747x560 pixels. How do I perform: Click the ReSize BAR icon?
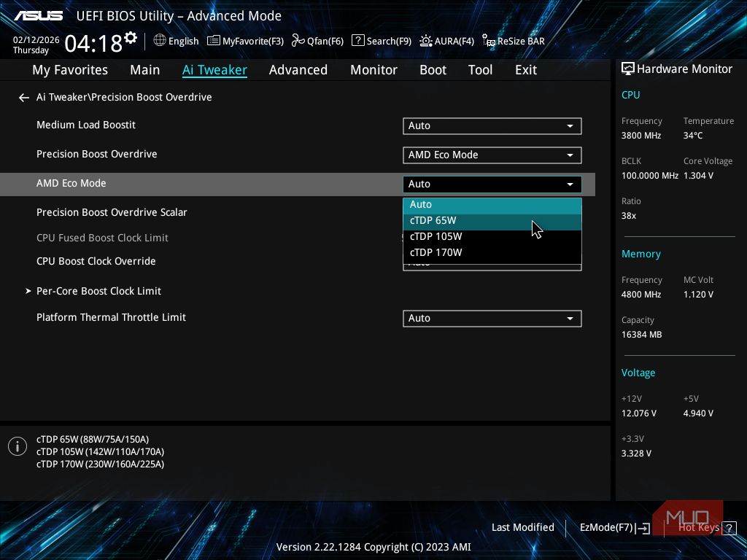(x=488, y=41)
